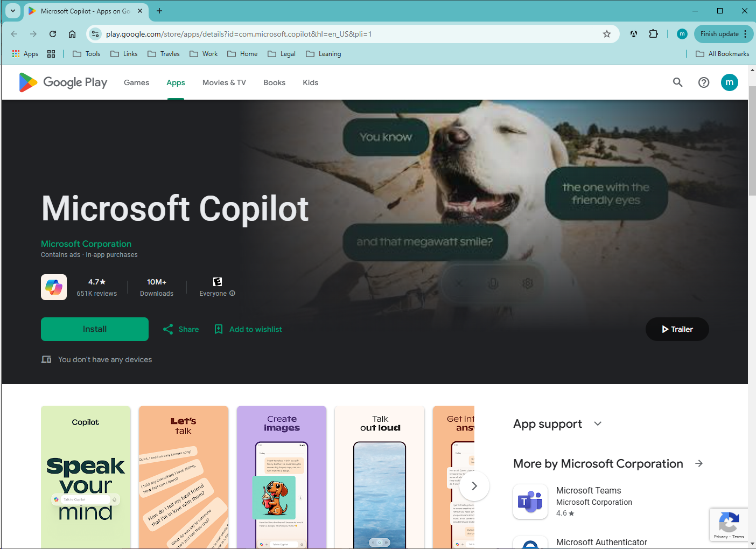The width and height of the screenshot is (756, 549).
Task: Switch to the Movies & TV tab
Action: [x=224, y=82]
